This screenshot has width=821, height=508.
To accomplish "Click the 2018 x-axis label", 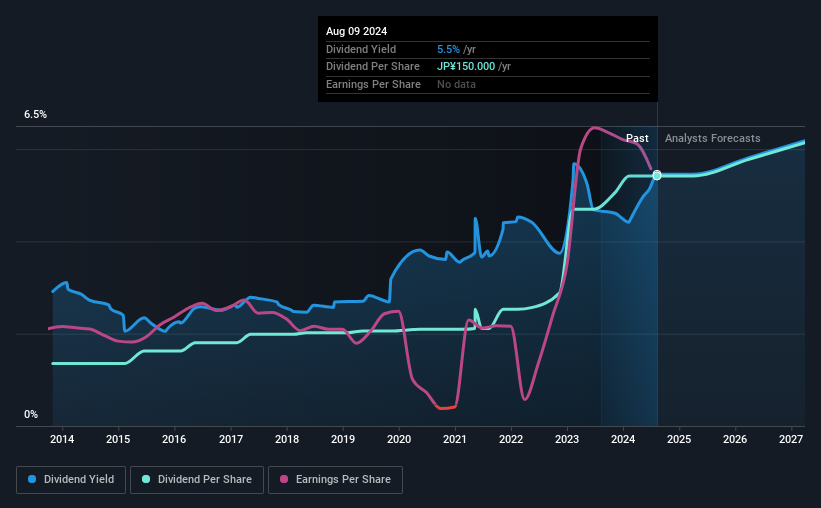I will (x=287, y=439).
